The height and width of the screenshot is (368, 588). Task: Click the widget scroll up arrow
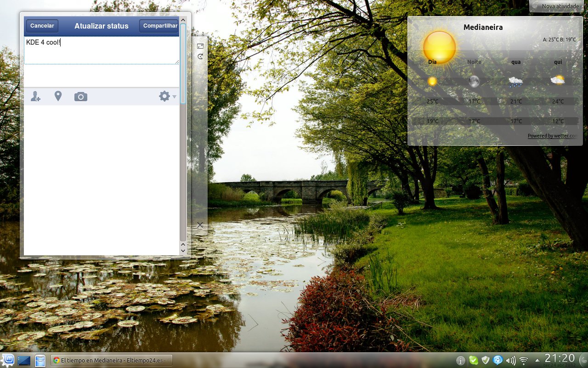(183, 20)
